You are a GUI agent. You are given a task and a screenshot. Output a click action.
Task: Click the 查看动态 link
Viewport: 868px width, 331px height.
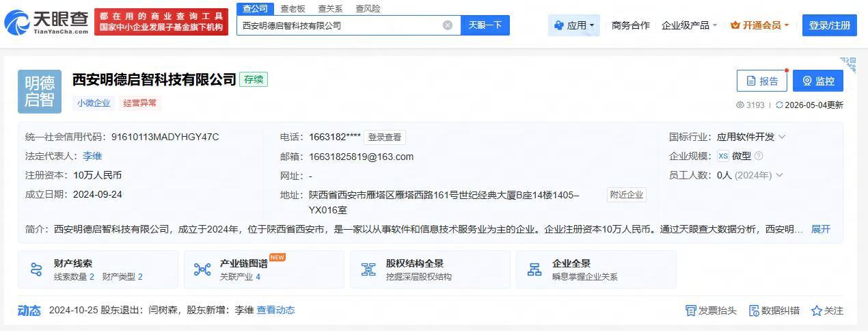(x=275, y=310)
